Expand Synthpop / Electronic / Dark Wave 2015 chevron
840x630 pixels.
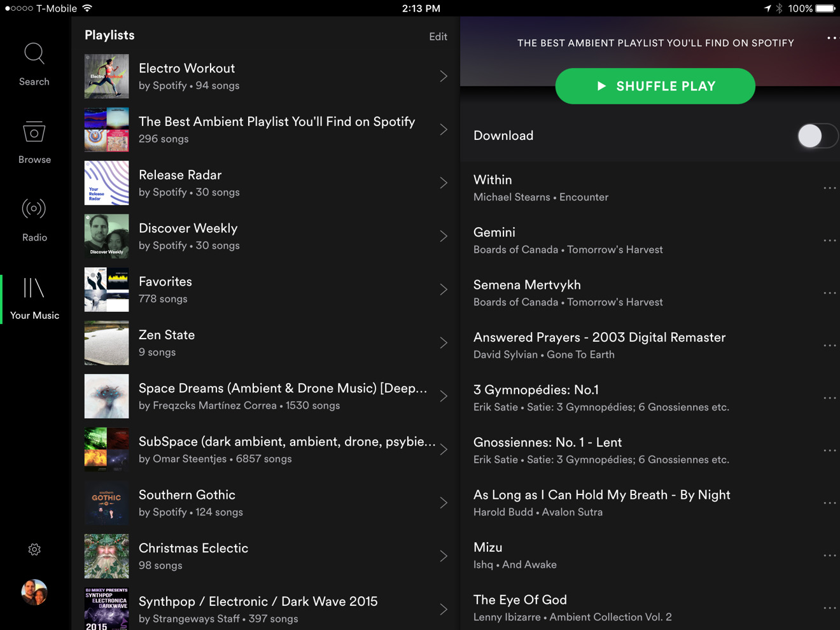(x=444, y=609)
